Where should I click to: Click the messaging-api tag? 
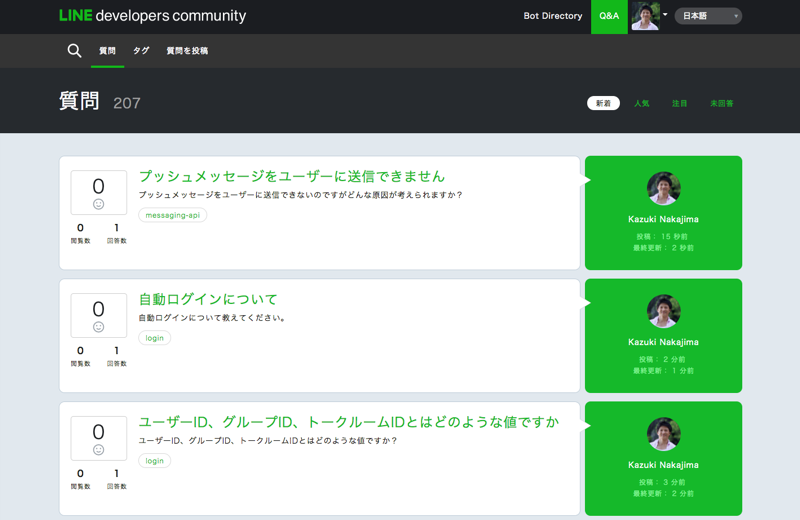pos(172,215)
